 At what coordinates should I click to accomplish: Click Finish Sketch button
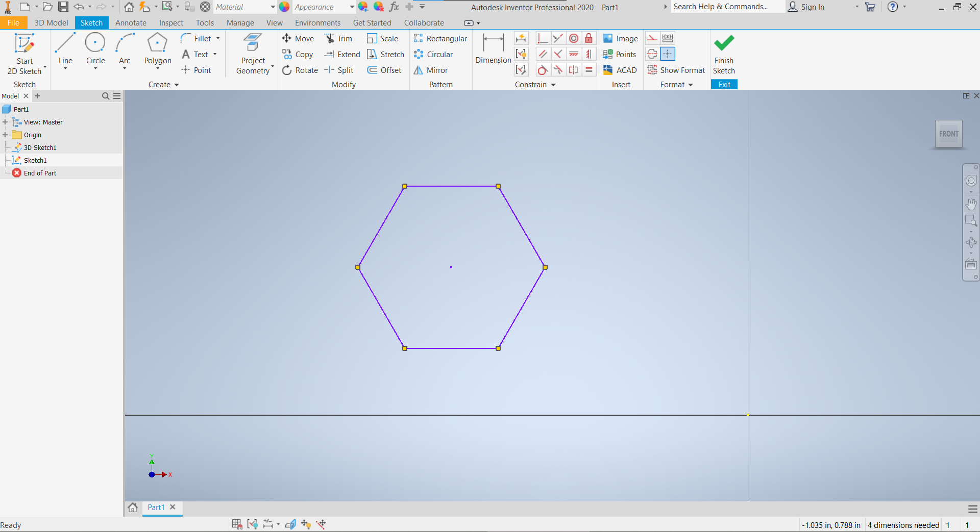tap(724, 53)
